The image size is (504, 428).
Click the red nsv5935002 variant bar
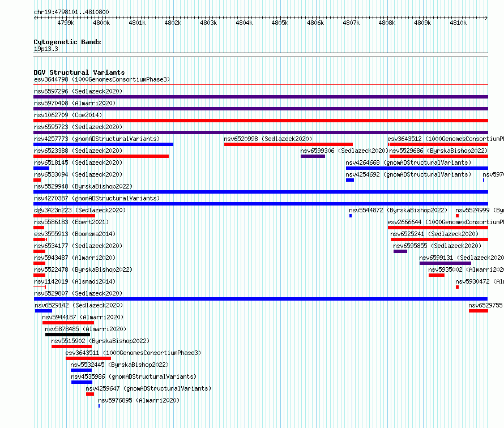(437, 275)
